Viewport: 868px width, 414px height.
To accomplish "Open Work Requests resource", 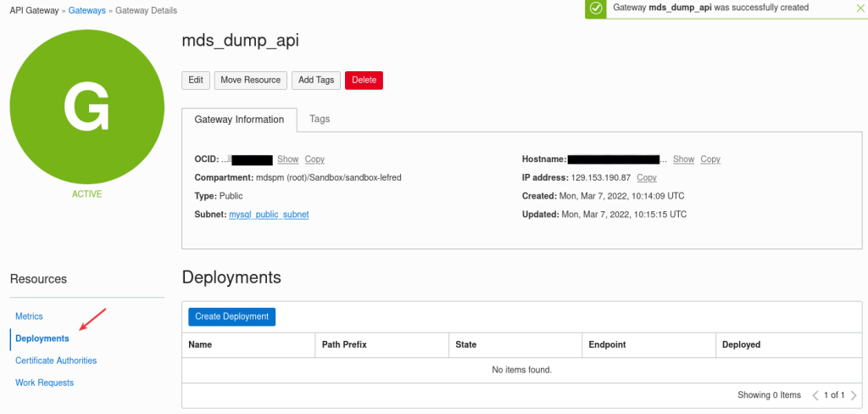I will (x=44, y=383).
